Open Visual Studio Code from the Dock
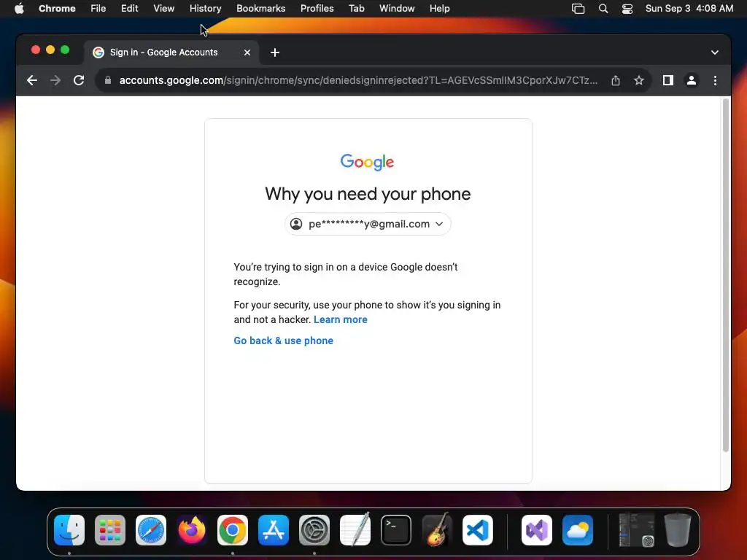 478,530
